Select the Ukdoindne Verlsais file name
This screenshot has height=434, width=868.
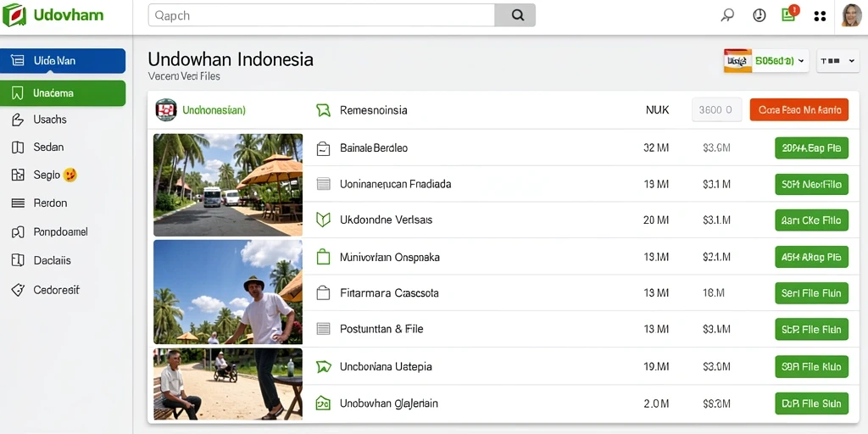386,220
